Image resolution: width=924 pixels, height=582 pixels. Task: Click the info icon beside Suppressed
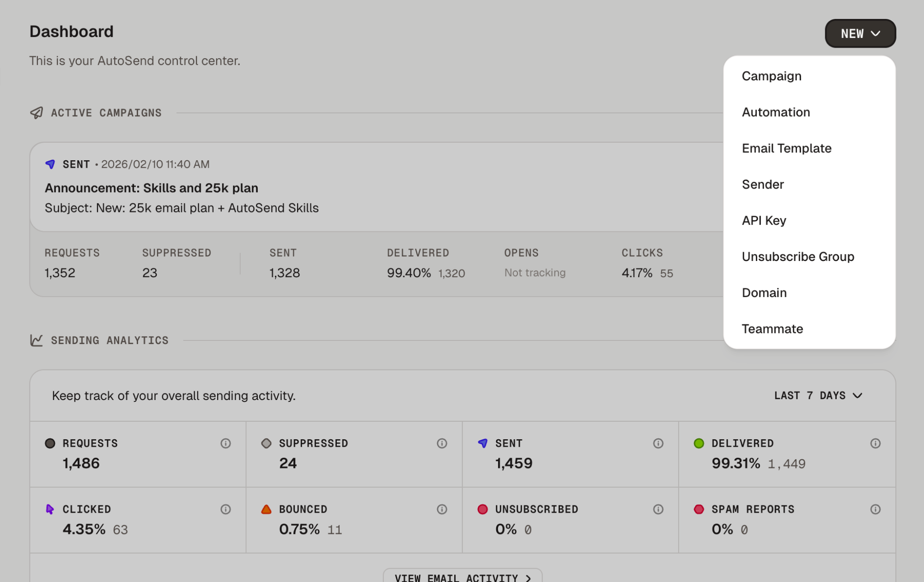pos(442,443)
